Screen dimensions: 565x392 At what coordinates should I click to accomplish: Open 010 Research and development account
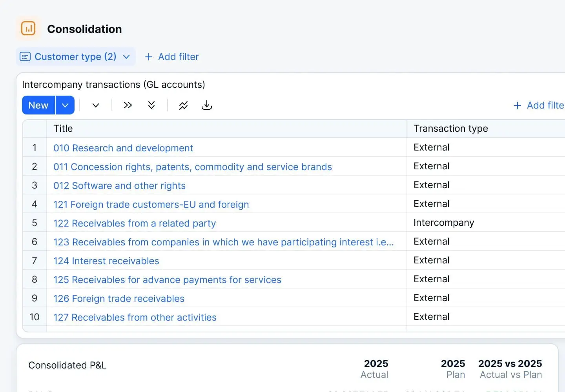point(123,148)
